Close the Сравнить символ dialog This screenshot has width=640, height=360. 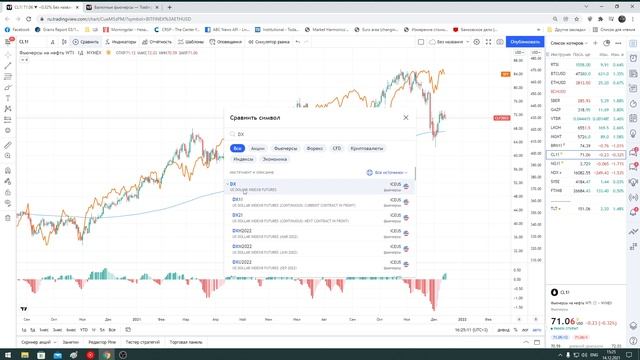click(x=406, y=118)
